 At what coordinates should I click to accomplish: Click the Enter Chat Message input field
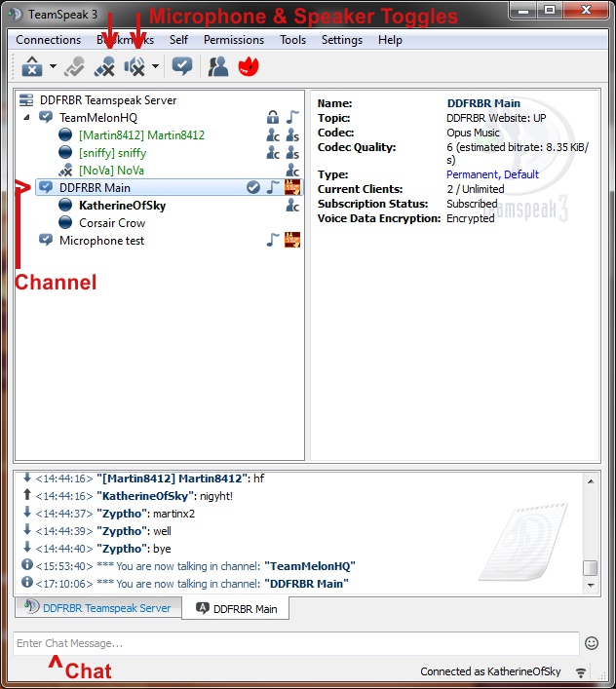pyautogui.click(x=295, y=643)
